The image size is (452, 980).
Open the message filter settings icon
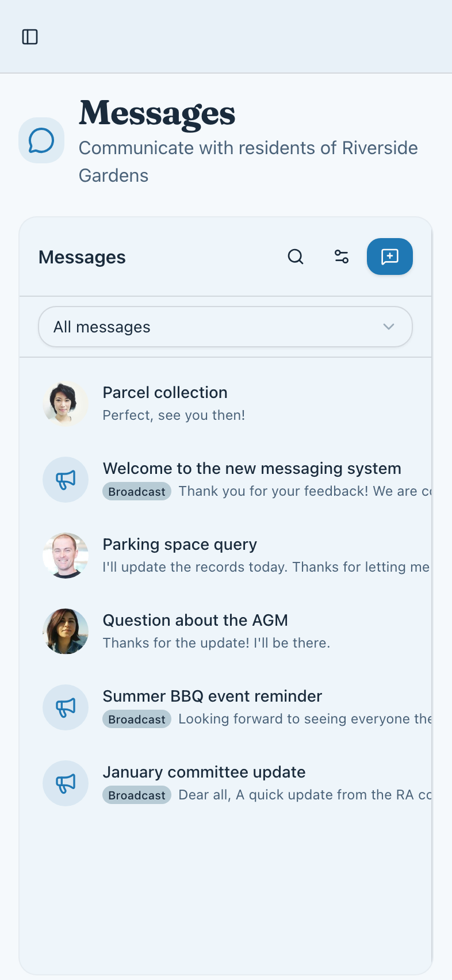click(x=342, y=257)
